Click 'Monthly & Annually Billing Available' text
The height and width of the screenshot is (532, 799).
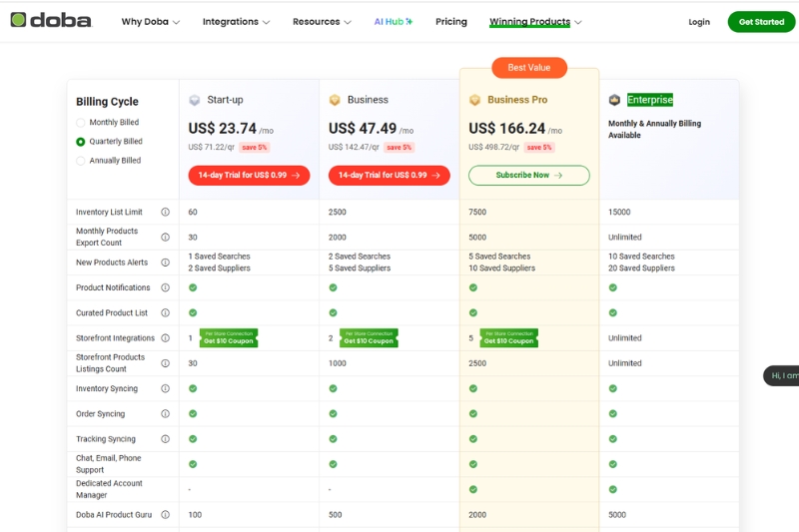click(654, 130)
